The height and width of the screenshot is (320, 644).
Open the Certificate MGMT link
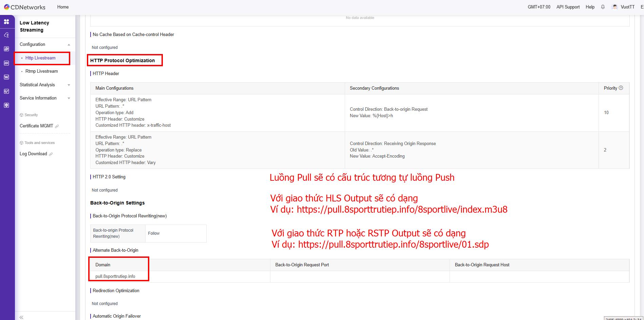[x=37, y=126]
